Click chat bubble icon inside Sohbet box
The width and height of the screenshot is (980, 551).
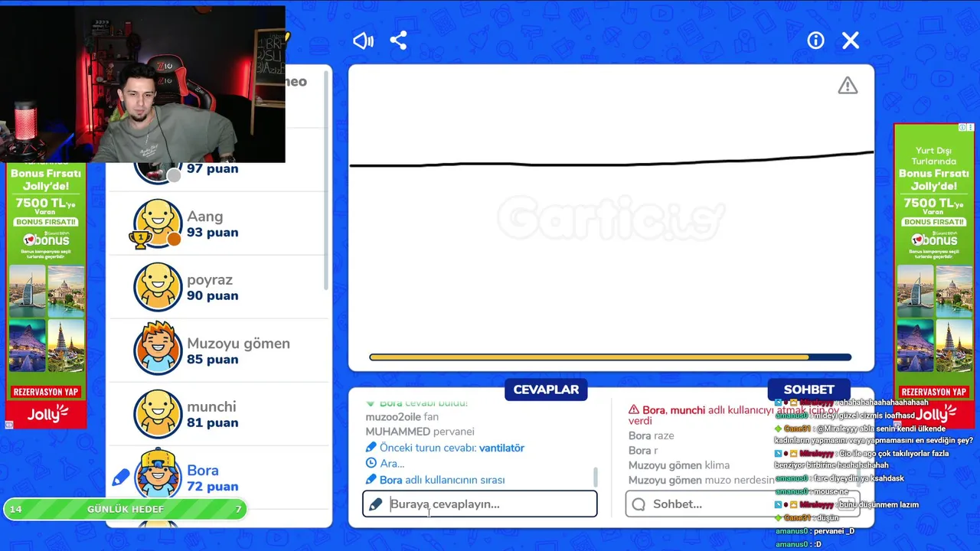click(639, 504)
